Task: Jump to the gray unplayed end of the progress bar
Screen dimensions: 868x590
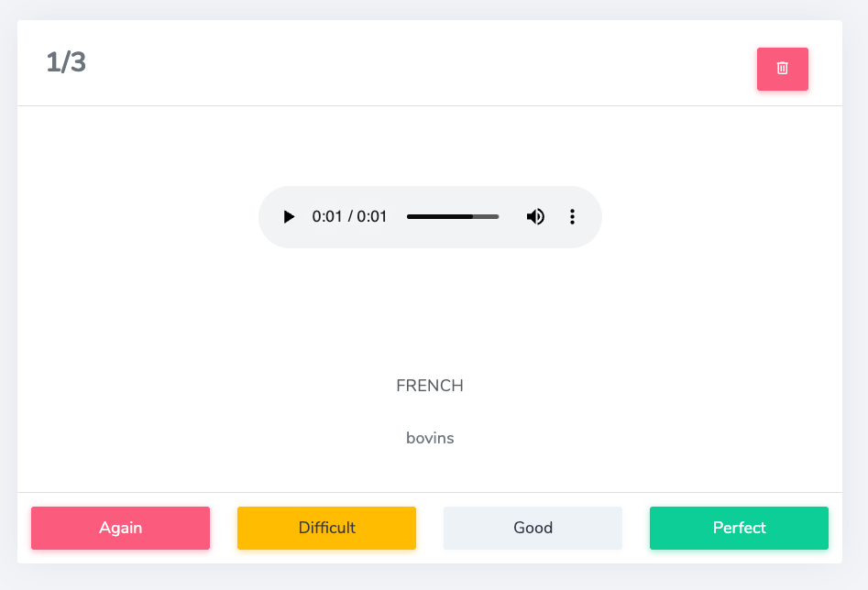Action: point(487,216)
